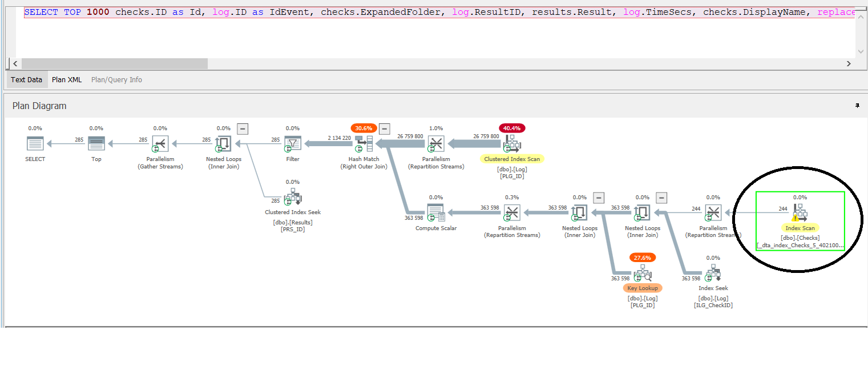Collapse subtree of Nested Loops above Key Lookup

click(598, 198)
